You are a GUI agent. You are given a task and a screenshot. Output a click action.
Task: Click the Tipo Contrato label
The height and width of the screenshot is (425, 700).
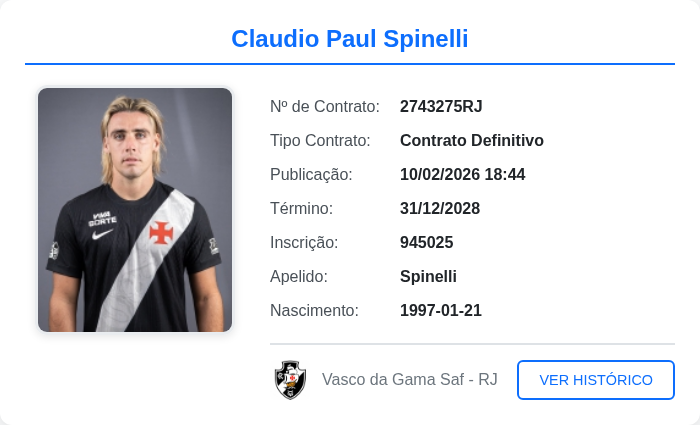point(320,140)
